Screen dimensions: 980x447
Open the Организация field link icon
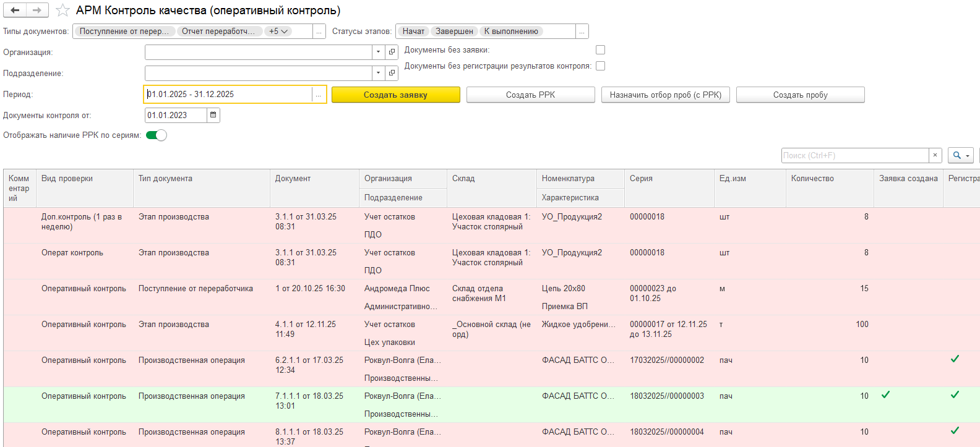pos(392,53)
